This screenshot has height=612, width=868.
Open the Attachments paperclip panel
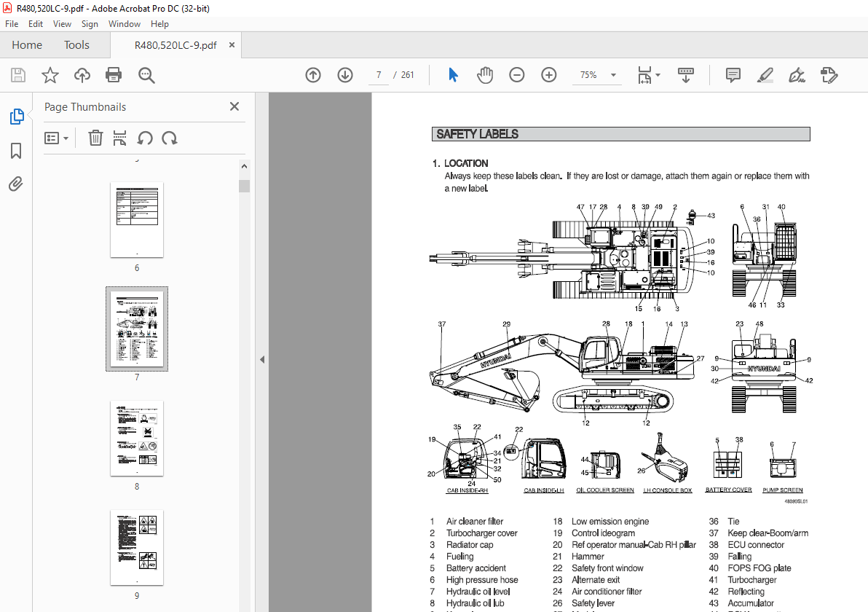16,184
